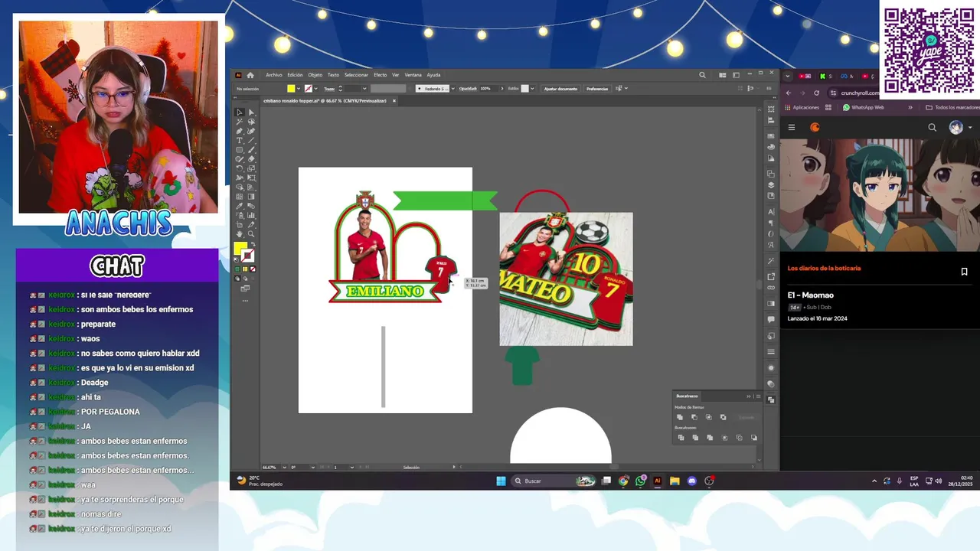
Task: Click the Crunchyroll search icon
Action: coord(932,127)
